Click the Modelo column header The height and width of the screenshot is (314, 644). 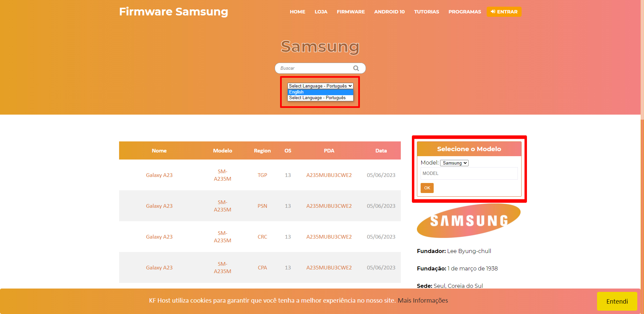pos(222,151)
